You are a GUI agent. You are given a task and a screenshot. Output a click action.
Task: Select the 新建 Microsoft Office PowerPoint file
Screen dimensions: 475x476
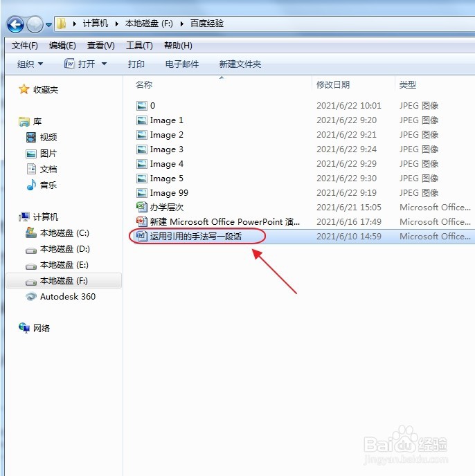[218, 222]
